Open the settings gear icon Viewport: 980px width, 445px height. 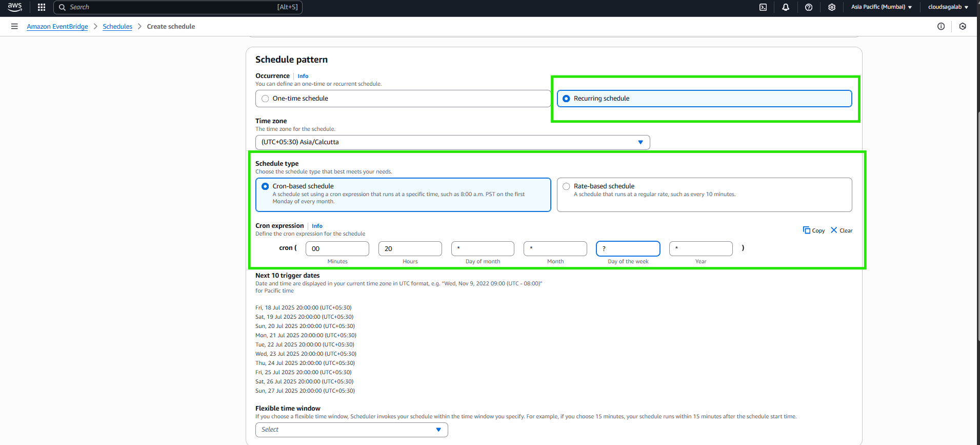coord(832,7)
